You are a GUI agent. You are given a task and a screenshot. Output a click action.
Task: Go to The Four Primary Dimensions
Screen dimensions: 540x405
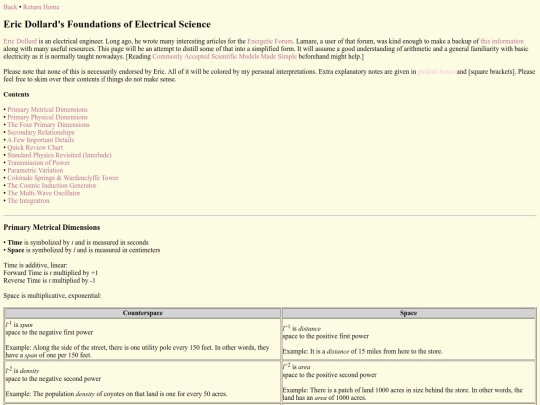coord(49,125)
